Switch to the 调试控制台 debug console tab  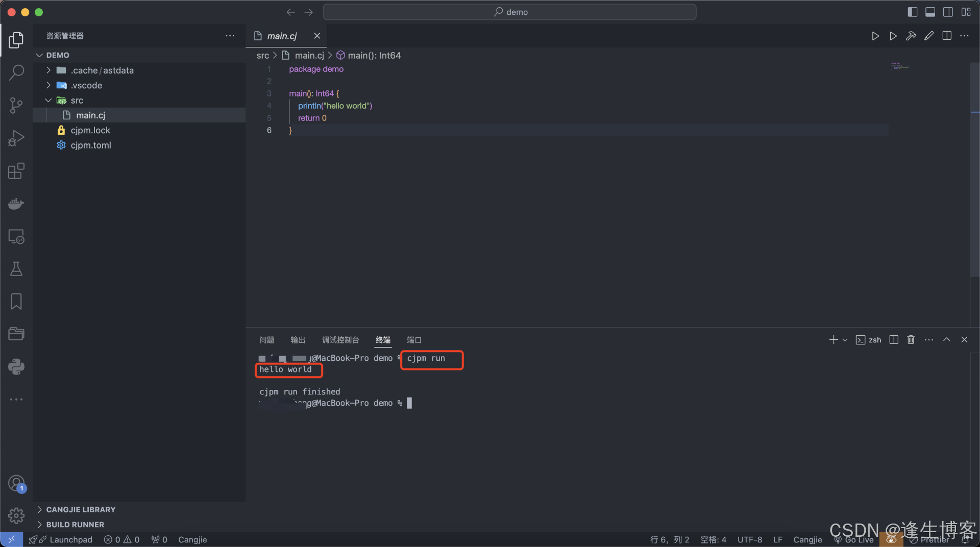pyautogui.click(x=340, y=340)
